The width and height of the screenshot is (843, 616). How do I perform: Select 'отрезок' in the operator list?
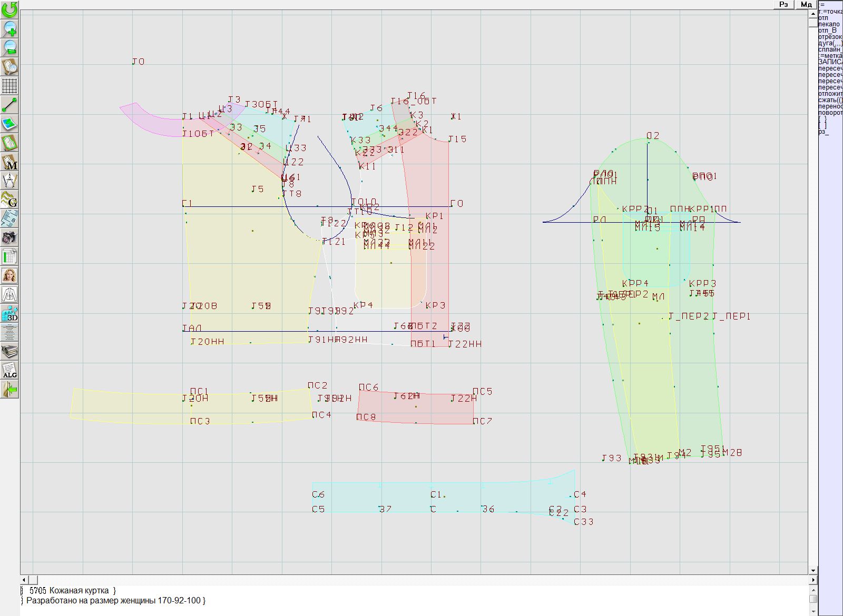click(830, 37)
